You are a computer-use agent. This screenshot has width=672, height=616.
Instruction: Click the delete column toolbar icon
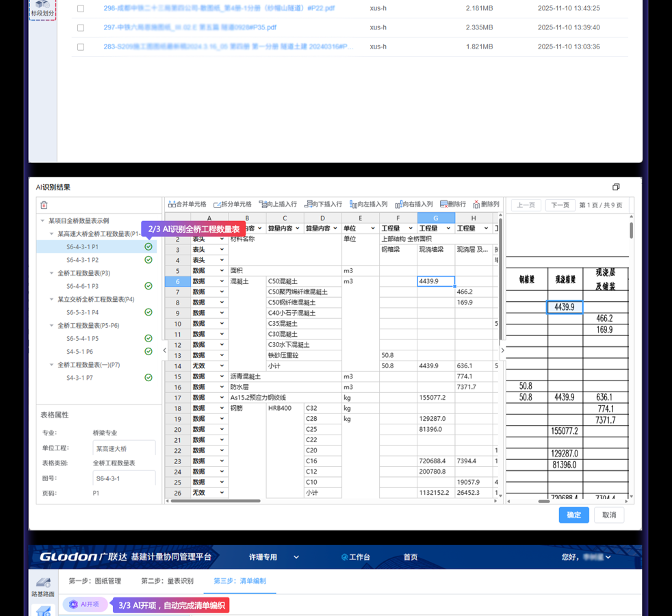coord(476,205)
